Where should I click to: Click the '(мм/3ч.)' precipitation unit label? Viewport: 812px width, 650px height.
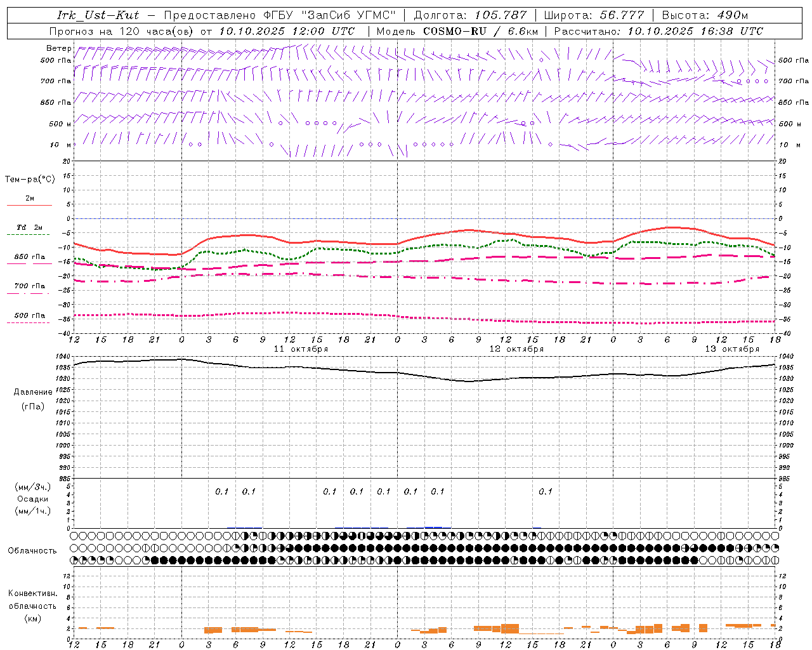click(32, 487)
